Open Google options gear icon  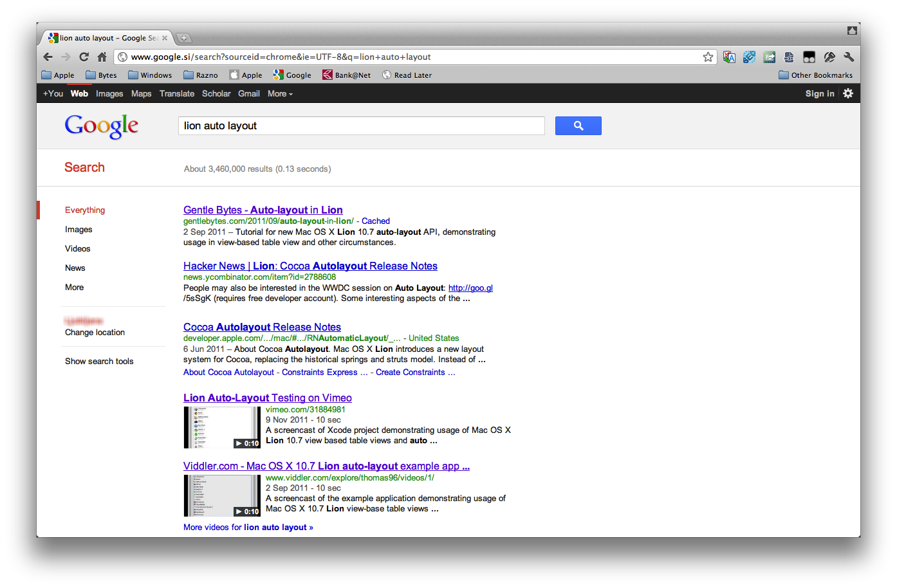coord(848,93)
